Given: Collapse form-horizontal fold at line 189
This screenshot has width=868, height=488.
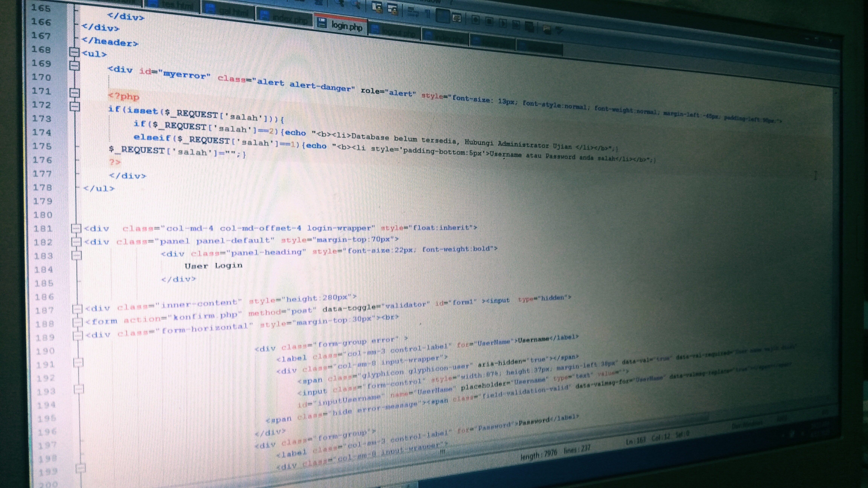Looking at the screenshot, I should pos(78,336).
